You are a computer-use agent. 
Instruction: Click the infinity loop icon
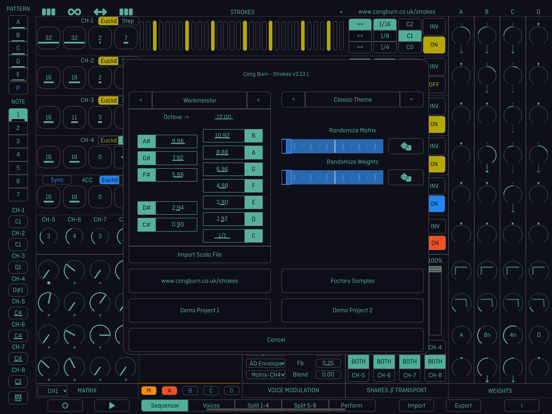(x=74, y=12)
